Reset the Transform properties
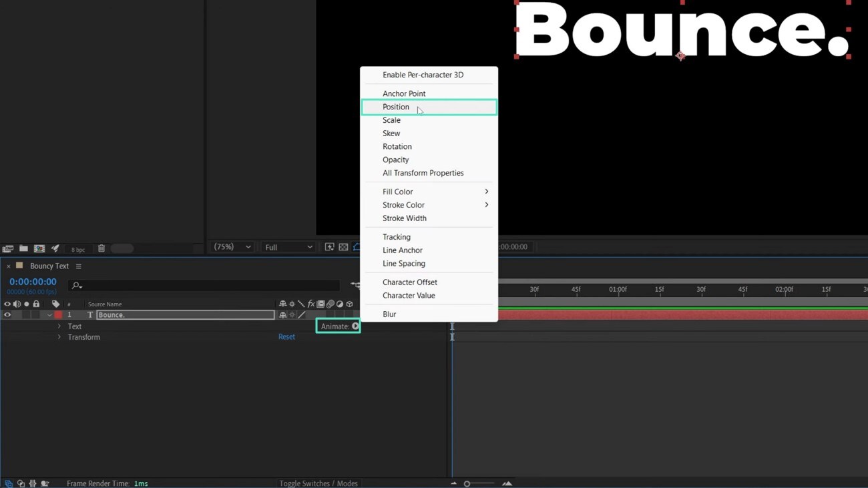 point(286,337)
